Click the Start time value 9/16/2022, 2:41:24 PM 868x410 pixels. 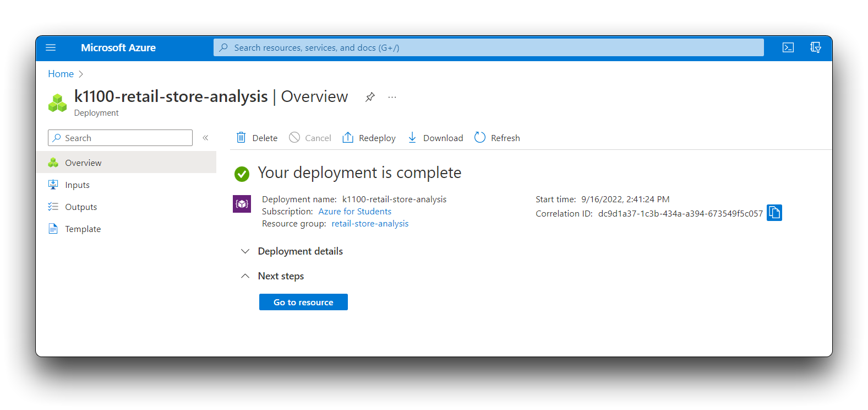point(625,199)
